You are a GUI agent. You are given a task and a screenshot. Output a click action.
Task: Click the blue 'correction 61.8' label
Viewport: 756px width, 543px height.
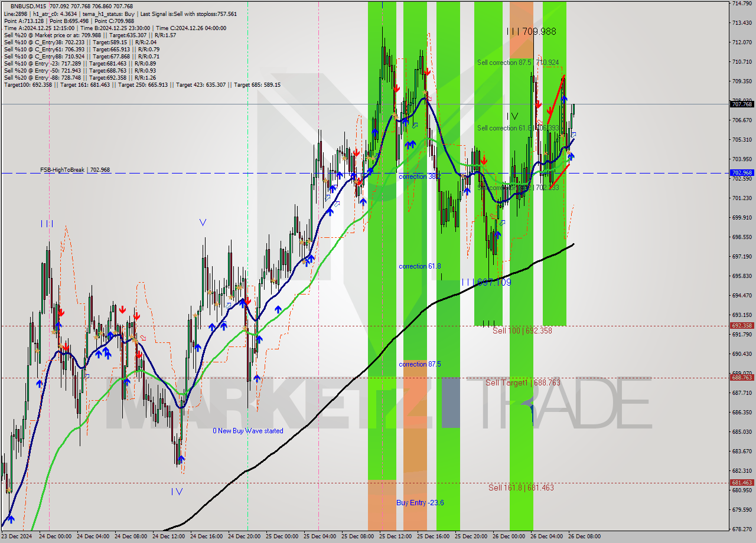pyautogui.click(x=420, y=266)
